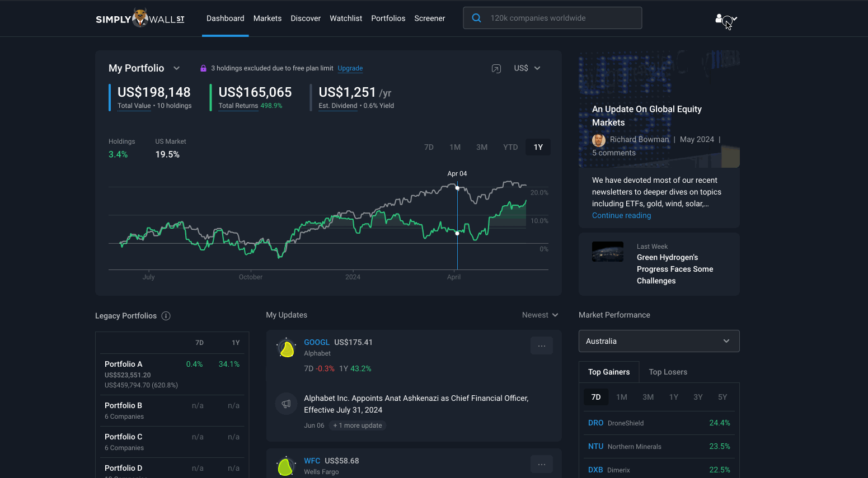Click the 1Y column header in Legacy Portfolios
This screenshot has width=868, height=478.
point(236,343)
